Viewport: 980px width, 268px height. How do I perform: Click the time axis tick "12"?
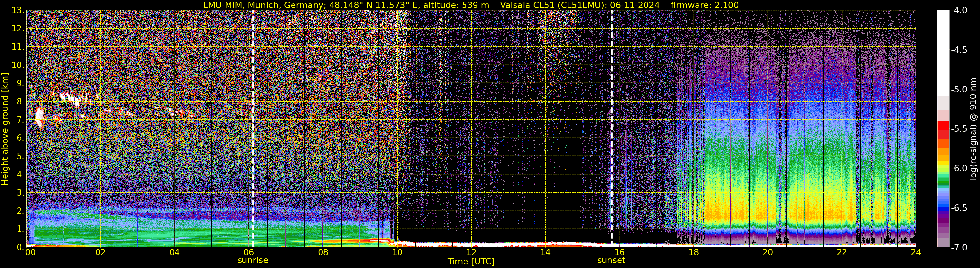pos(471,252)
